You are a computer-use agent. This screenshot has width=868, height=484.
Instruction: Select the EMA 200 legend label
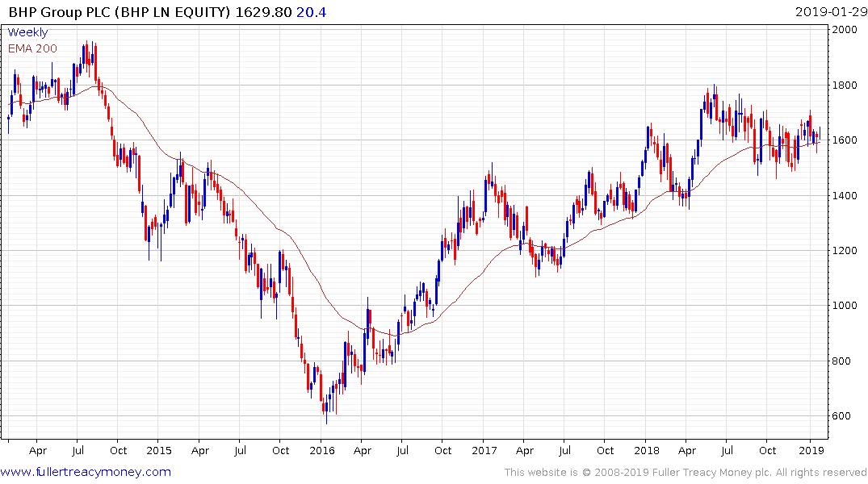pyautogui.click(x=32, y=48)
